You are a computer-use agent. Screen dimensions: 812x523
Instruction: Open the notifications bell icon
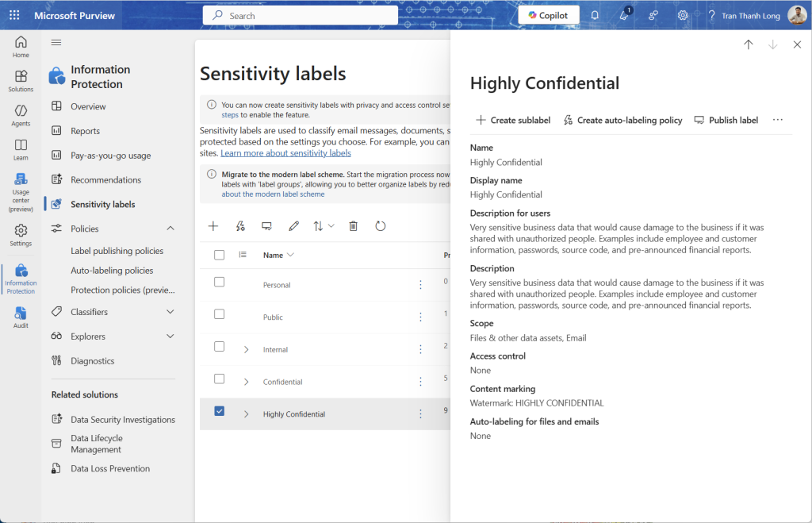(595, 15)
